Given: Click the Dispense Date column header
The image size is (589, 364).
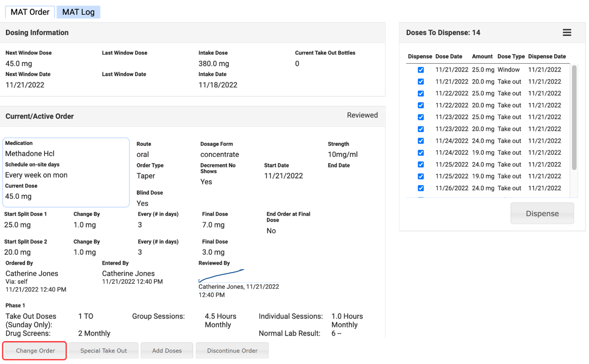Looking at the screenshot, I should [x=547, y=57].
